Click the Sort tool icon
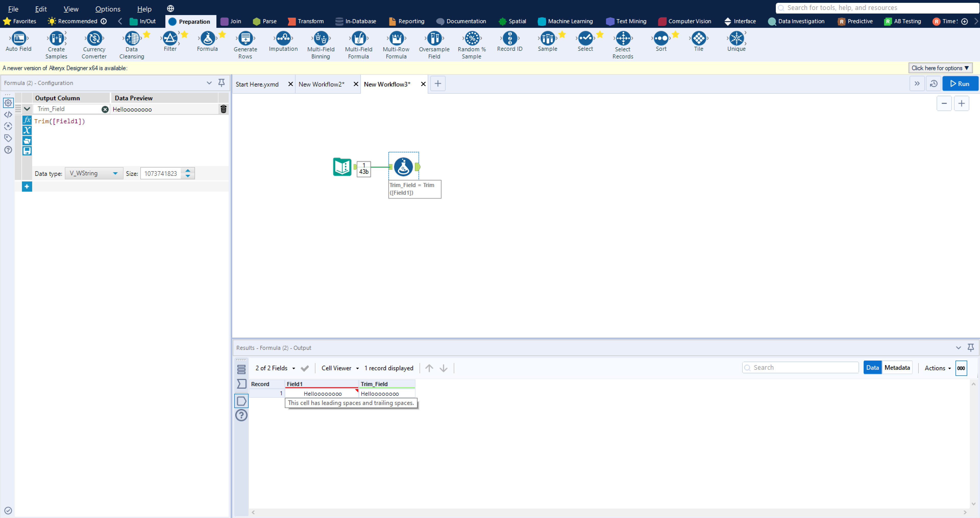Viewport: 980px width, 518px height. (661, 39)
